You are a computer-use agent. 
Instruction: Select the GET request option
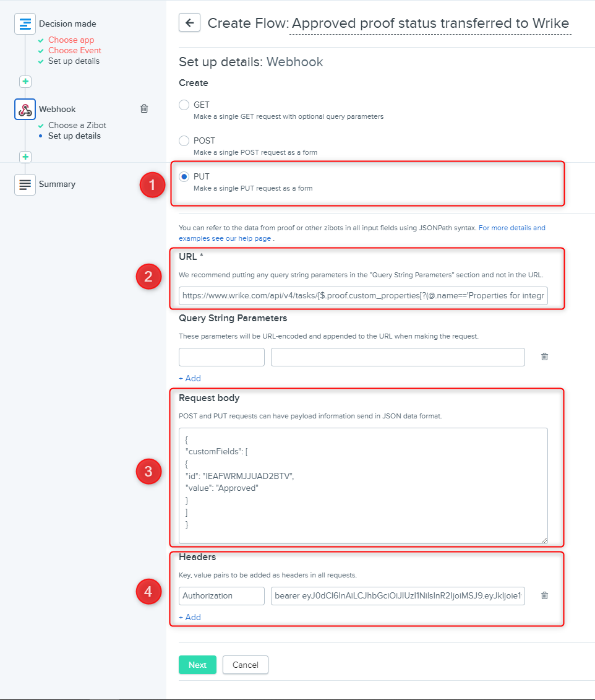pos(184,105)
